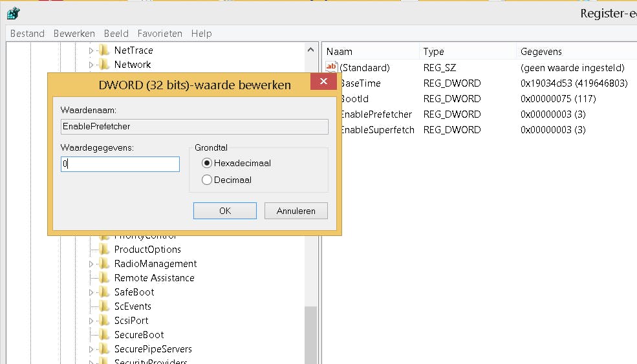Select the NetTrace key label

point(134,50)
